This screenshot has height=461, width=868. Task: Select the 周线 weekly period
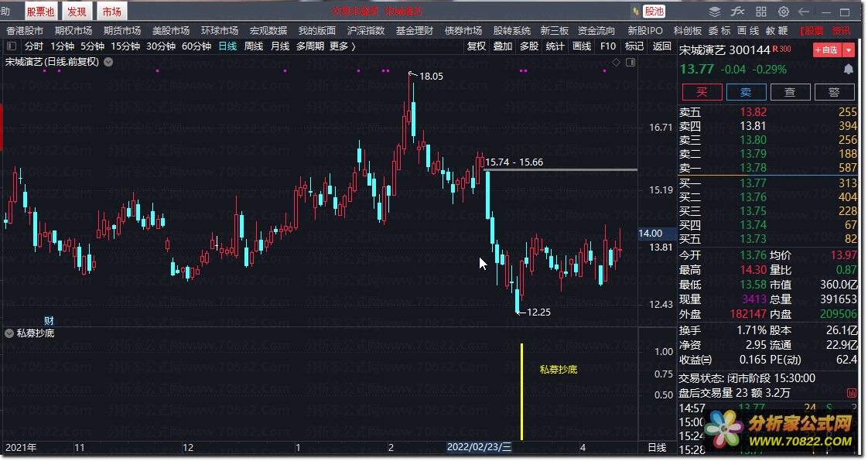(x=254, y=46)
